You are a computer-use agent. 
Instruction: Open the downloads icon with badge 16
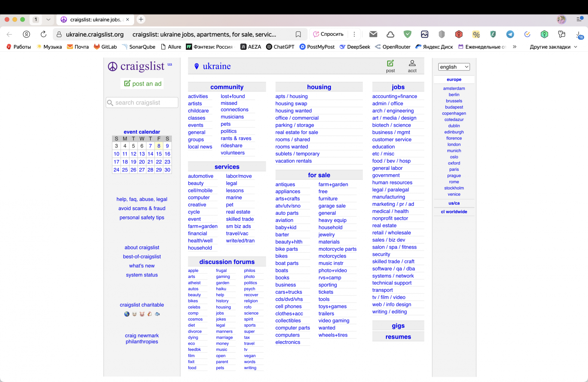(579, 35)
